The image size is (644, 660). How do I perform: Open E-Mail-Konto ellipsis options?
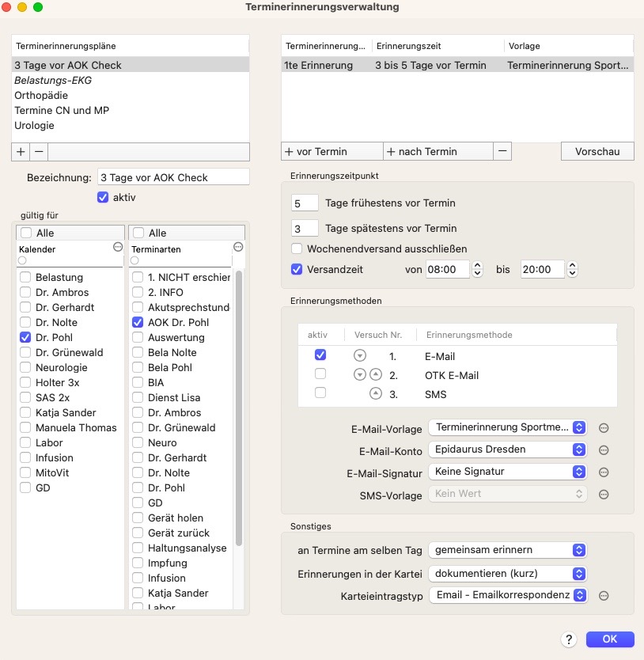pyautogui.click(x=604, y=450)
